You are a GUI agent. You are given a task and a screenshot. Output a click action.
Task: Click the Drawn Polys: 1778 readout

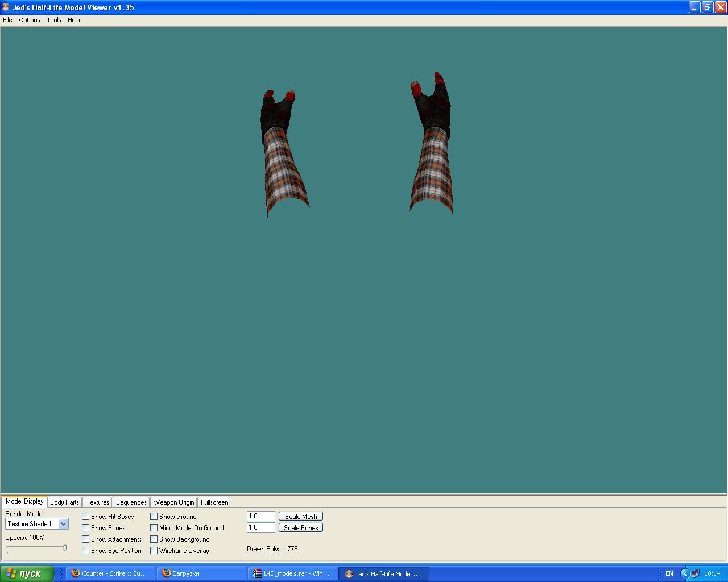(272, 549)
